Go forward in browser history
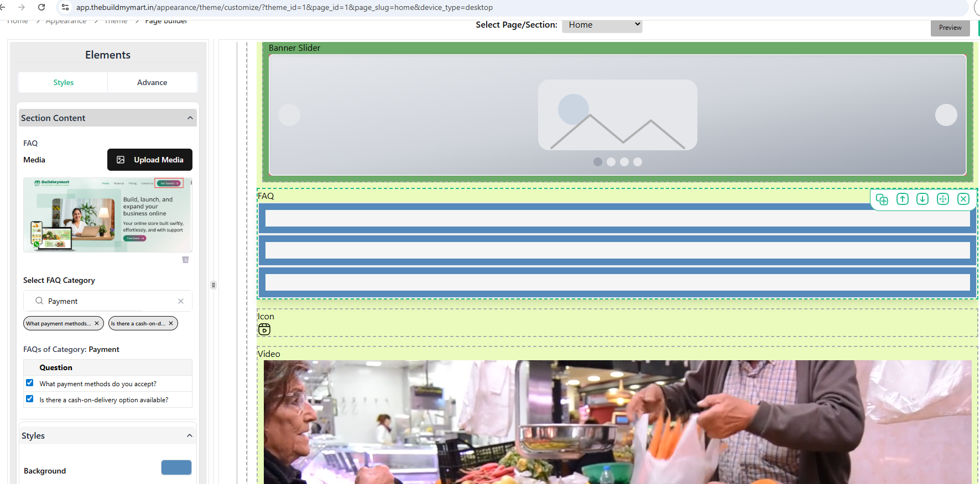The width and height of the screenshot is (980, 484). (22, 7)
